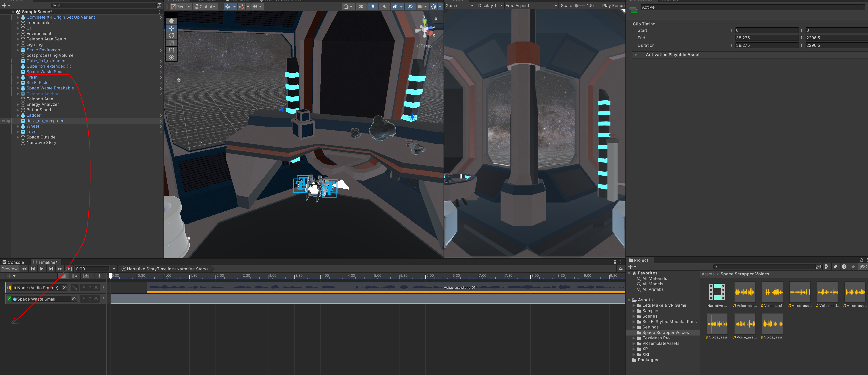Click the timeline Preview button
Image resolution: width=868 pixels, height=375 pixels.
[x=10, y=269]
